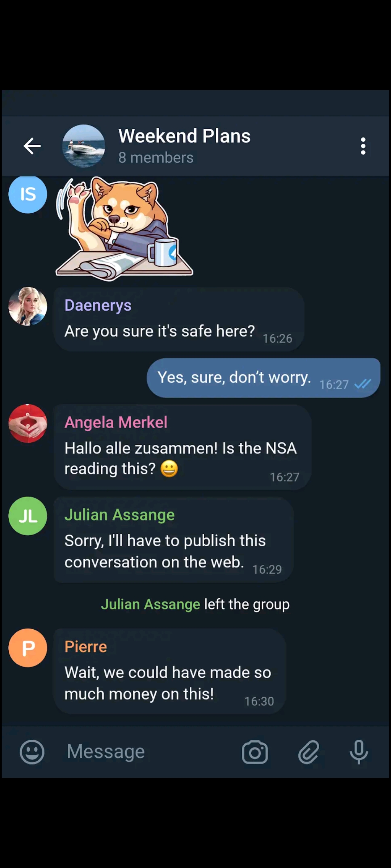Tap the Daenerys sender name

pyautogui.click(x=98, y=306)
